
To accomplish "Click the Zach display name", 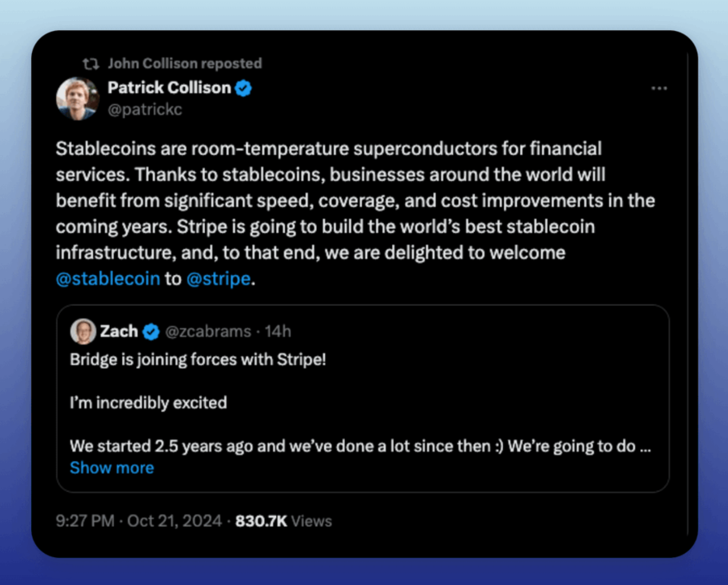I will tap(119, 331).
